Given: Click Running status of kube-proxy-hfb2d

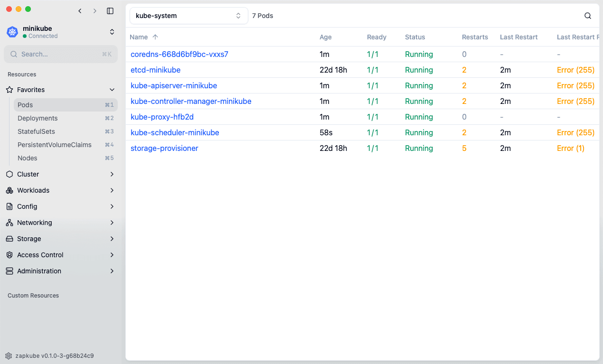Looking at the screenshot, I should (419, 117).
